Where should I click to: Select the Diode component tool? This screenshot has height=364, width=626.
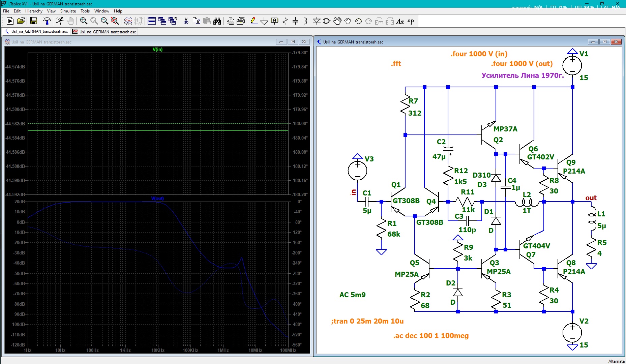(x=317, y=21)
